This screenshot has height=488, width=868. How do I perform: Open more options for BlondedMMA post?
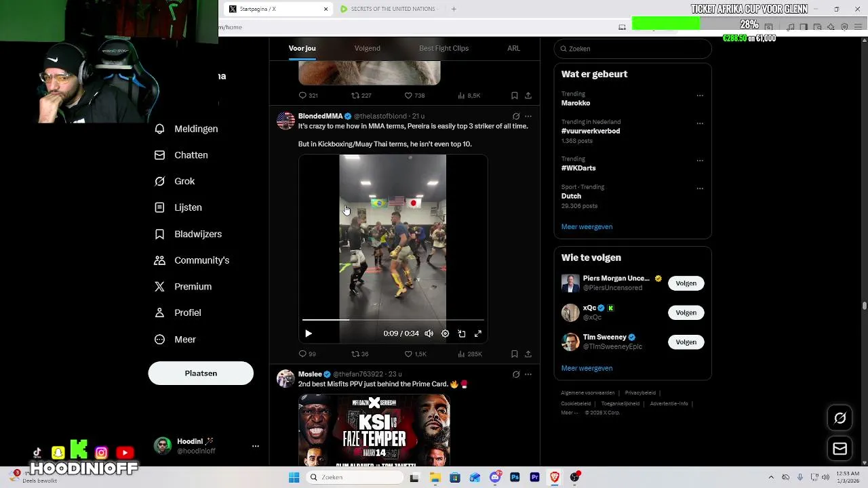(x=528, y=116)
